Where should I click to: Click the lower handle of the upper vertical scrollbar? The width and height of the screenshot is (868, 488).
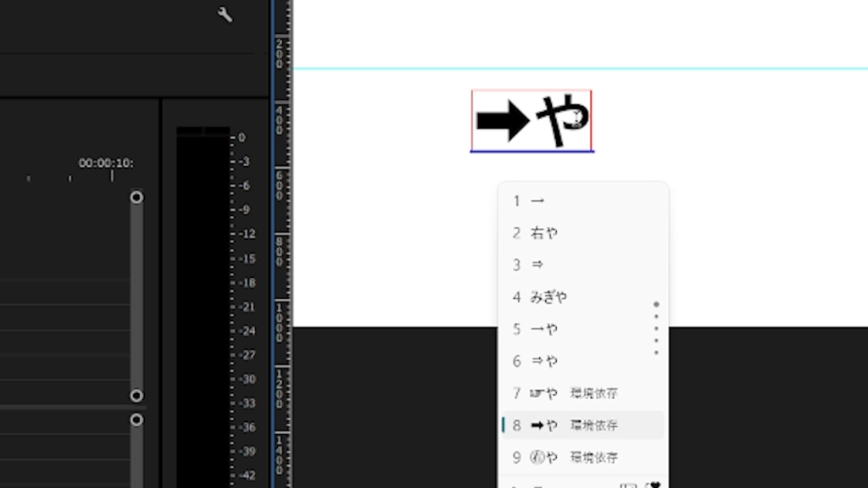tap(136, 396)
